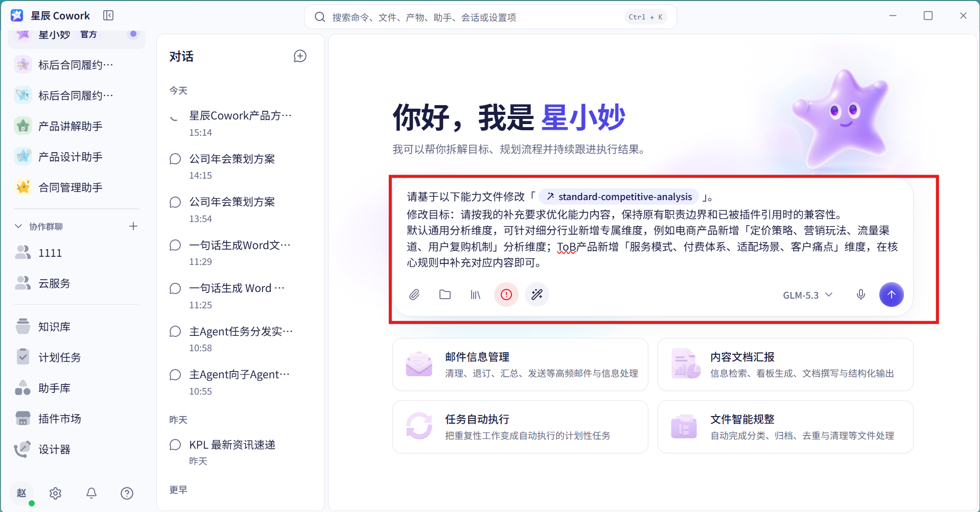Screen dimensions: 980x512
Task: Click the red exclamation warning icon
Action: [x=506, y=295]
